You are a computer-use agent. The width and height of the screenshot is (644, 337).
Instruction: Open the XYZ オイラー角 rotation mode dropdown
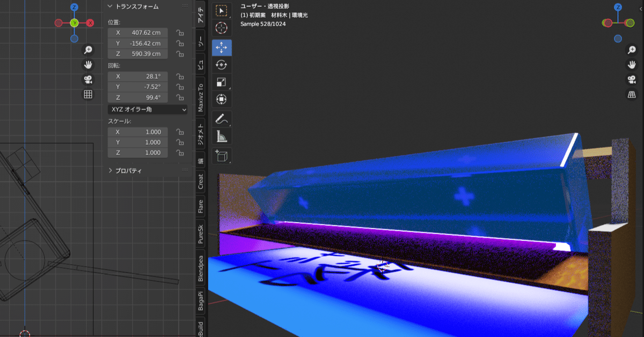(x=148, y=109)
